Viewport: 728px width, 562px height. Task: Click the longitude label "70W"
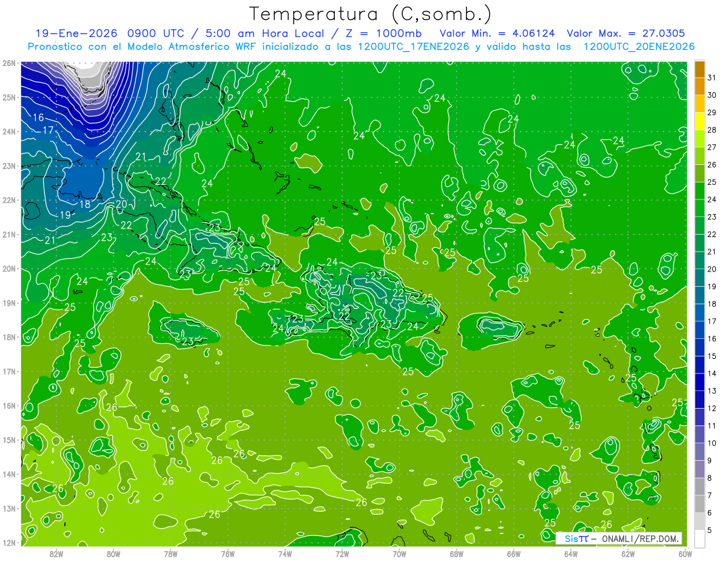click(399, 554)
